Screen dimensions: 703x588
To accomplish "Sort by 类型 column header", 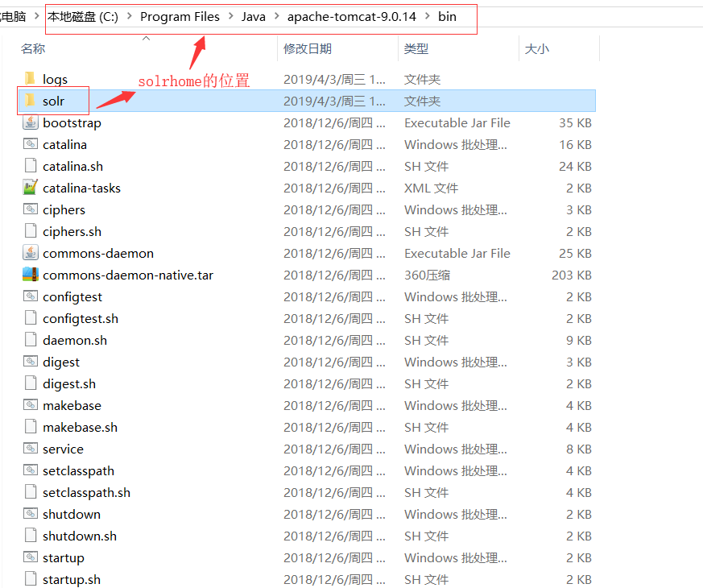I will click(416, 48).
